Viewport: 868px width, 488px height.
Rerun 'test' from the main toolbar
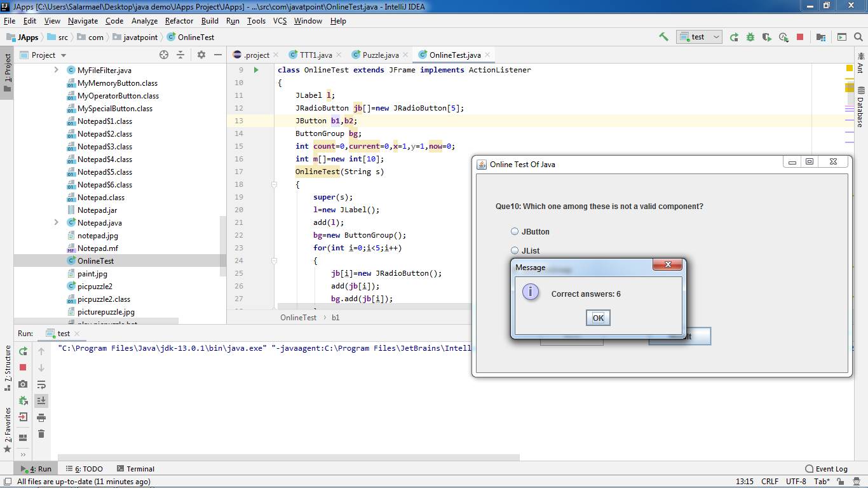point(734,37)
